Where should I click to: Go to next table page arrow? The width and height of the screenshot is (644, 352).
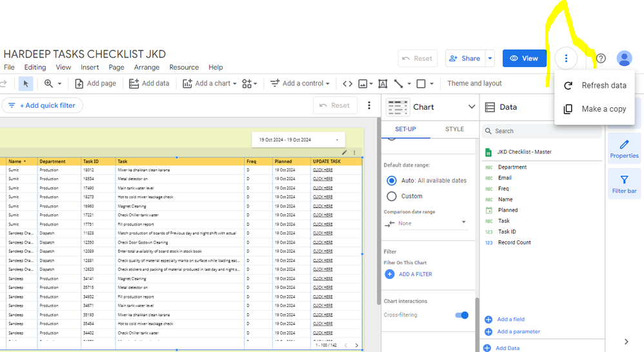coord(356,346)
